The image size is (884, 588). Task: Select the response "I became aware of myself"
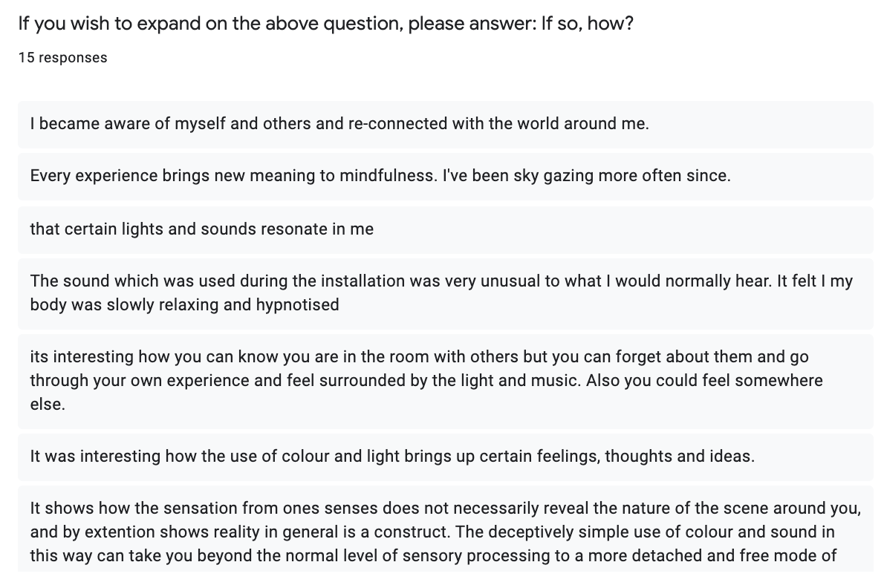point(339,124)
